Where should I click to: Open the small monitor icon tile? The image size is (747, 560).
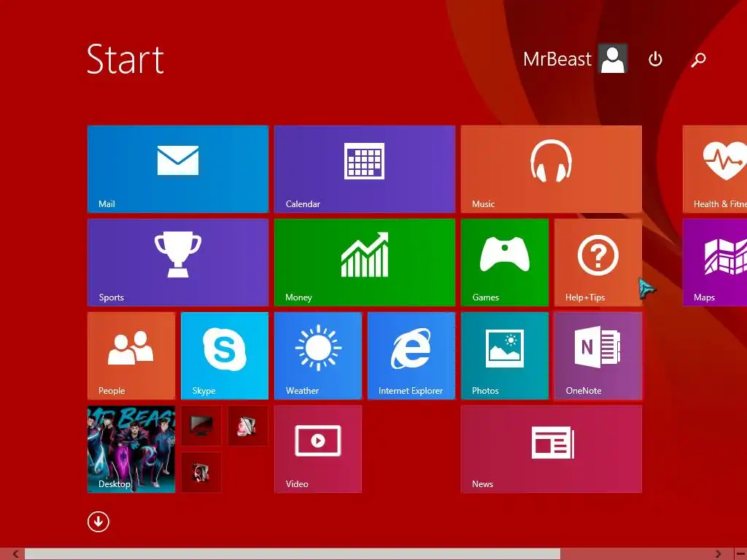[x=201, y=426]
